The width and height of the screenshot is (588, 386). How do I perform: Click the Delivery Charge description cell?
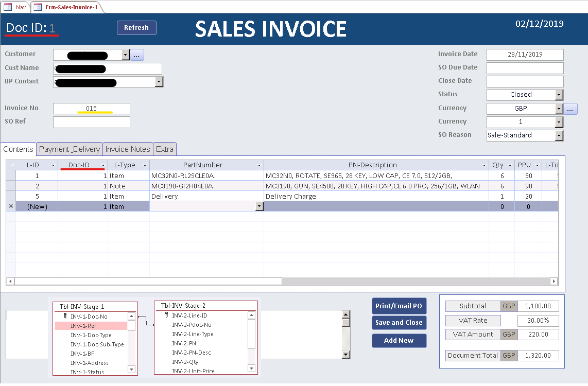(376, 197)
